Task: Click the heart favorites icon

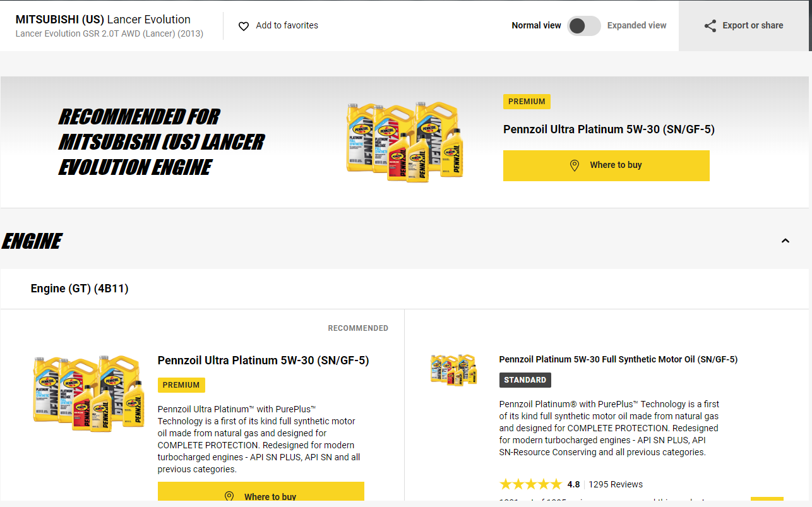Action: (x=244, y=26)
